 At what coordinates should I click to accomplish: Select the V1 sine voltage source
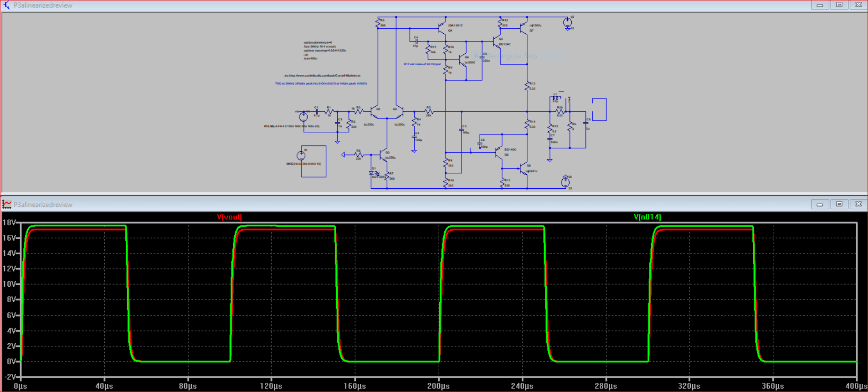click(x=301, y=155)
